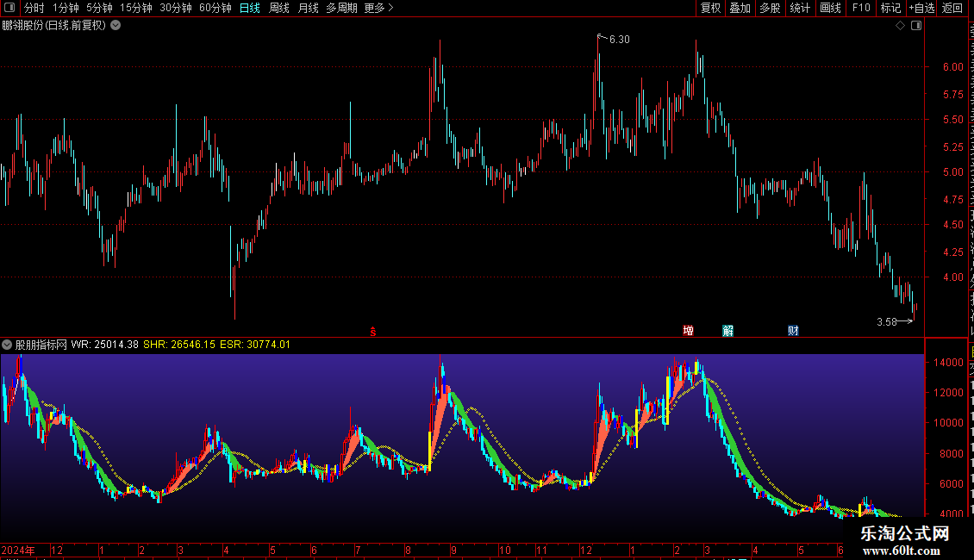The image size is (974, 560).
Task: Switch to 分时 intraday view
Action: (34, 8)
